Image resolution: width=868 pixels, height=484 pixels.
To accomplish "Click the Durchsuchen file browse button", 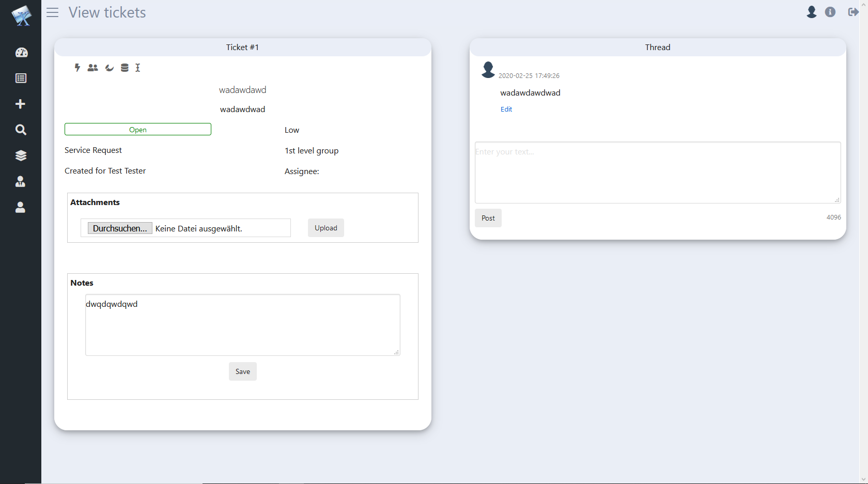I will [x=120, y=228].
